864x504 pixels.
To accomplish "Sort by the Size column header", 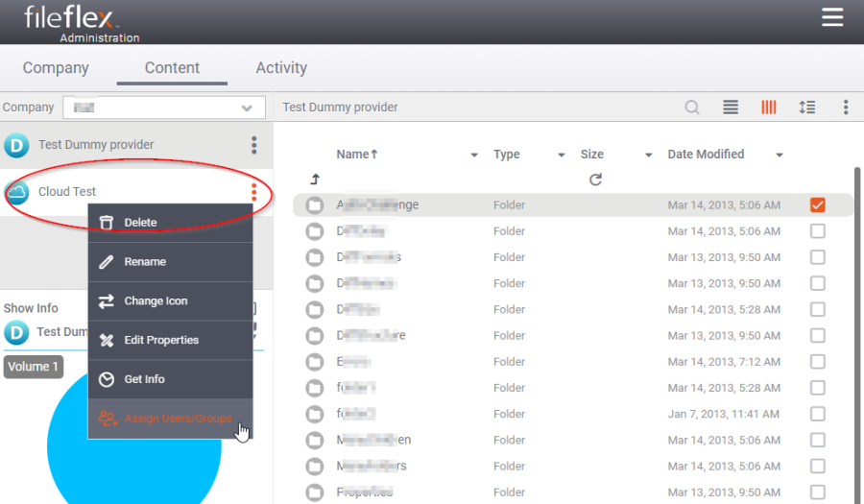I will pyautogui.click(x=591, y=155).
